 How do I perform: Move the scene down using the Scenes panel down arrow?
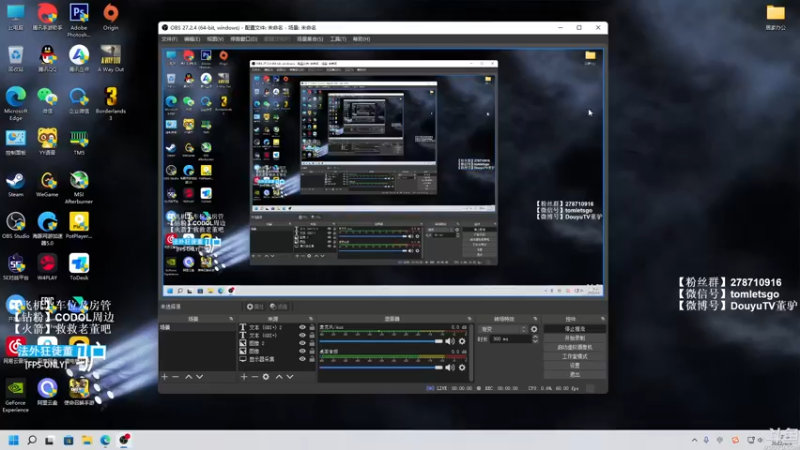(x=199, y=377)
